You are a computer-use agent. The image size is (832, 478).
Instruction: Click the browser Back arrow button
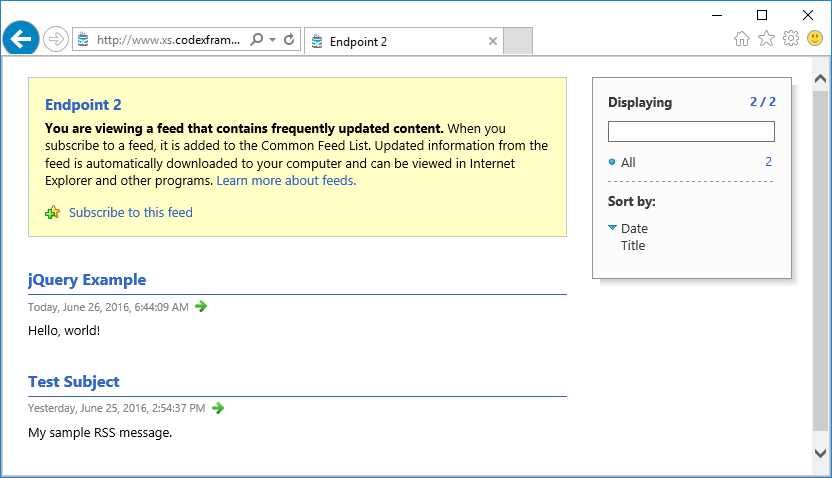[21, 39]
